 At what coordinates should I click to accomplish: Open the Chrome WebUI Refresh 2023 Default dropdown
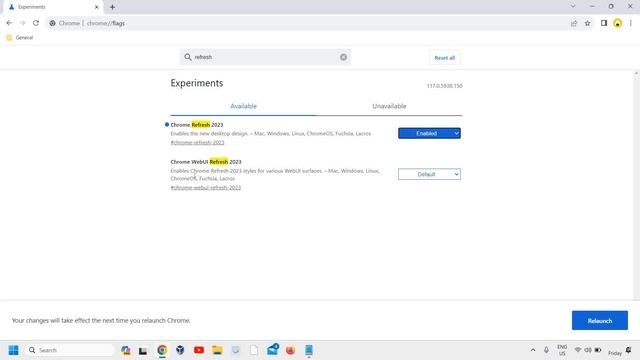pyautogui.click(x=429, y=174)
